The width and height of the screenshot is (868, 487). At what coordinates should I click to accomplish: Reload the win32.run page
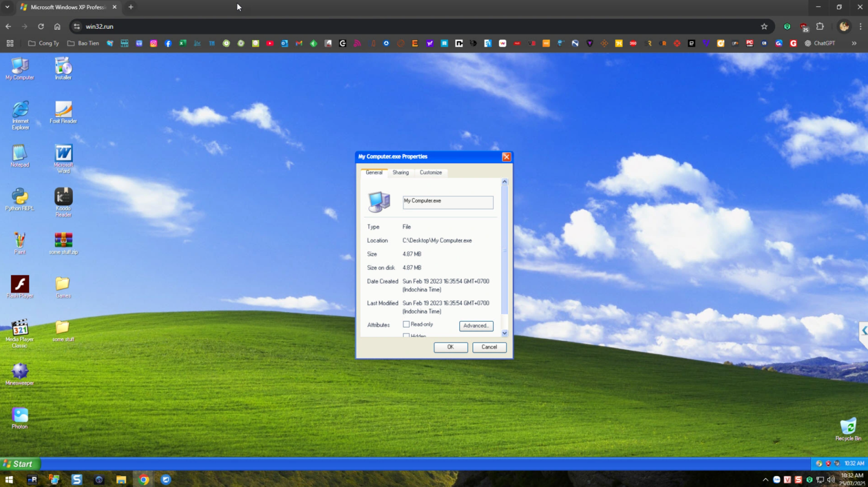[x=41, y=27]
